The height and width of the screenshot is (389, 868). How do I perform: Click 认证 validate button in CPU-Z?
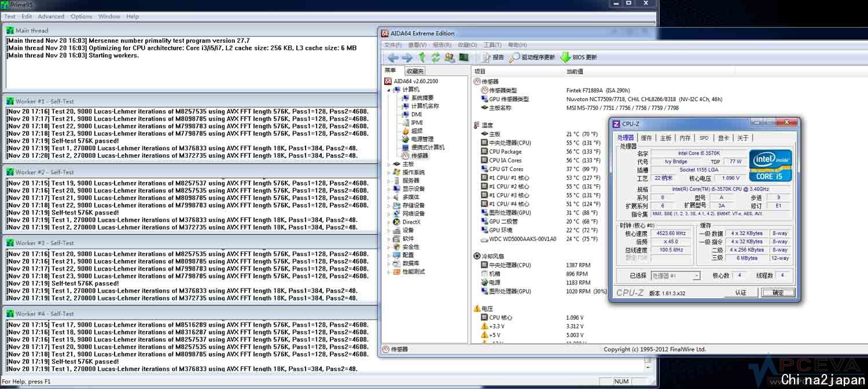tap(741, 292)
